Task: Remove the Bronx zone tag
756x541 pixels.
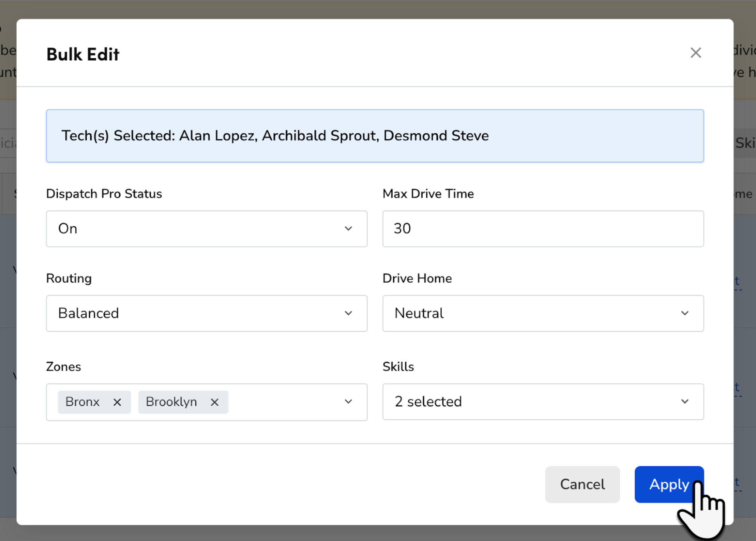Action: pos(117,402)
